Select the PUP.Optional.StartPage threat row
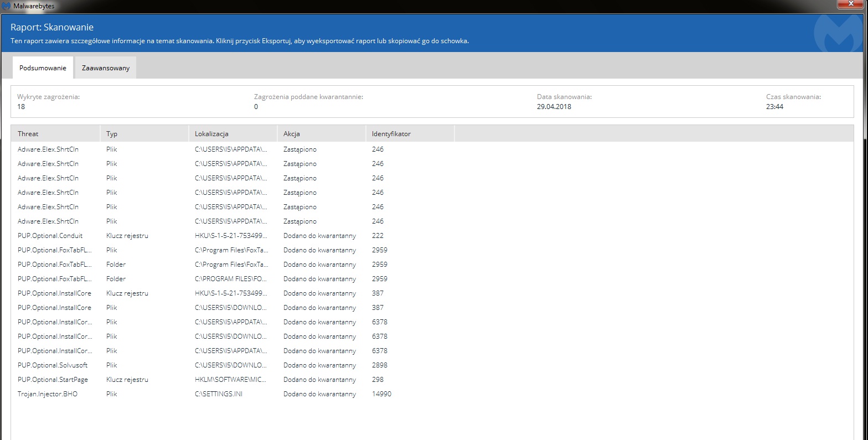868x440 pixels. coord(432,380)
